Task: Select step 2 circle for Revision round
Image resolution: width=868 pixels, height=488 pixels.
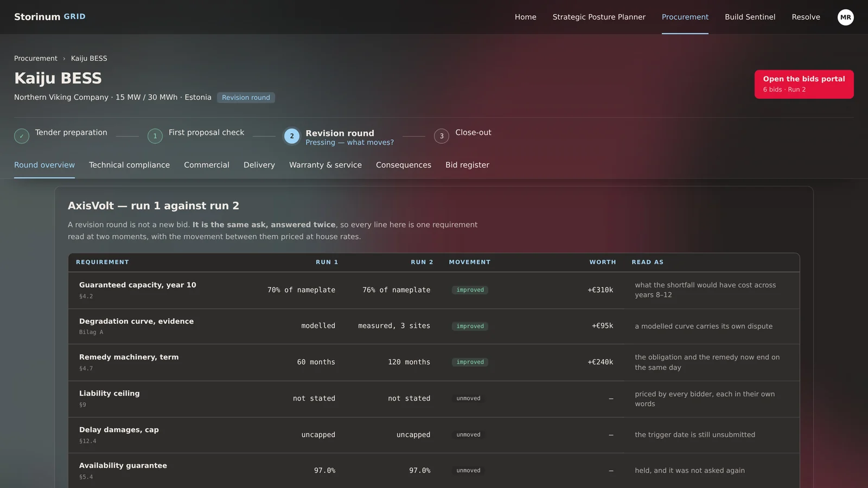Action: pos(292,136)
